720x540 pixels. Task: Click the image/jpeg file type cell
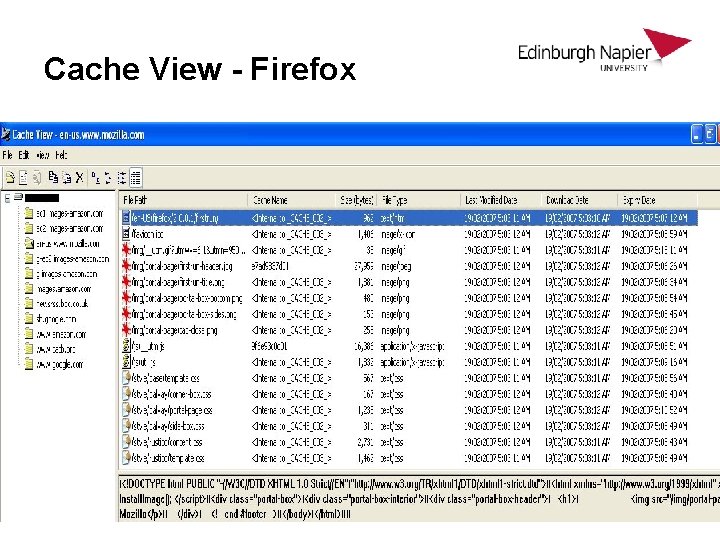396,266
